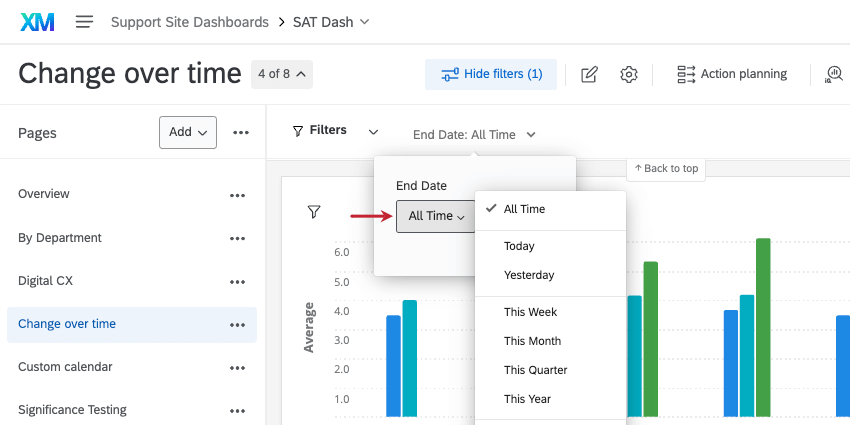Expand the Add page dropdown
This screenshot has width=850, height=425.
188,132
